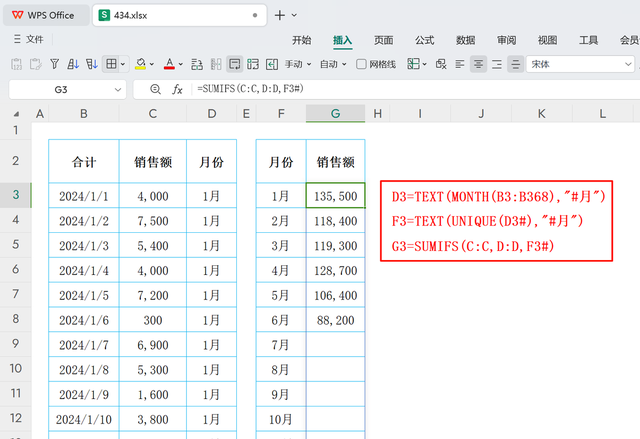Switch to the 开始 ribbon tab
Image resolution: width=640 pixels, height=439 pixels.
[302, 40]
